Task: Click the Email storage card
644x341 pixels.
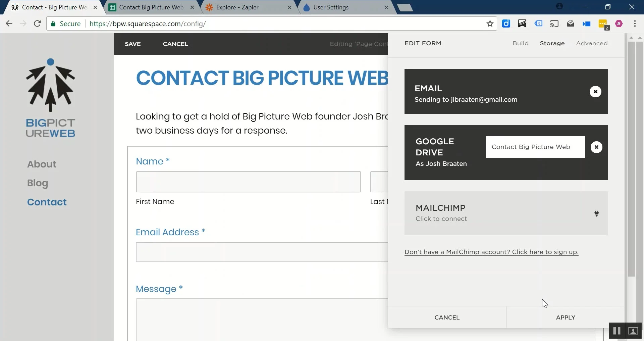Action: pyautogui.click(x=506, y=92)
